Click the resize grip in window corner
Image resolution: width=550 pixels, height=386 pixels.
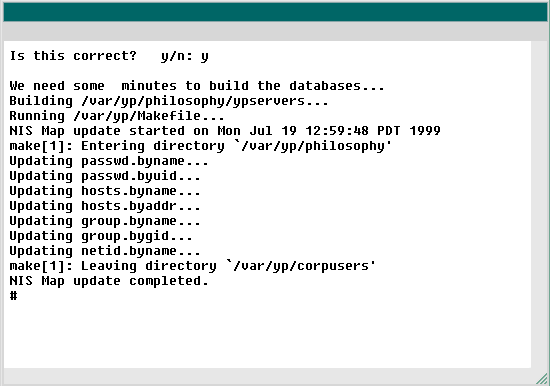pyautogui.click(x=542, y=378)
